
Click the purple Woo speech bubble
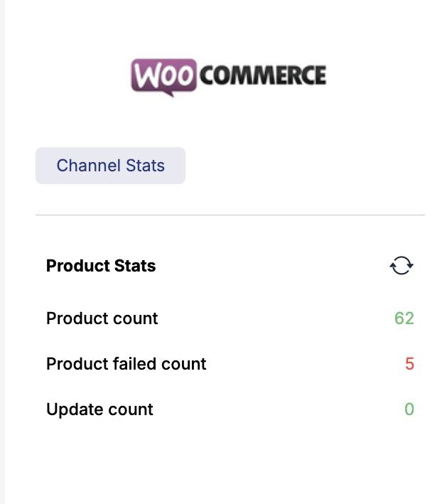click(163, 77)
